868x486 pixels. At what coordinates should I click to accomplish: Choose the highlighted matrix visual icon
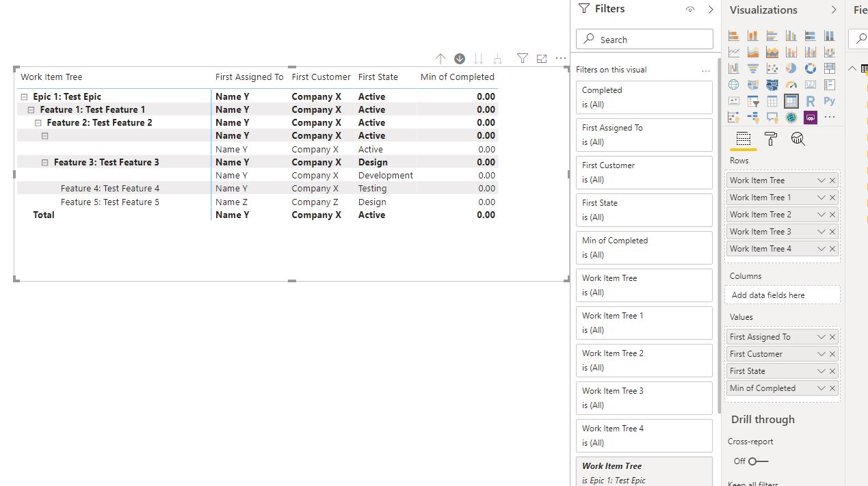(x=791, y=101)
